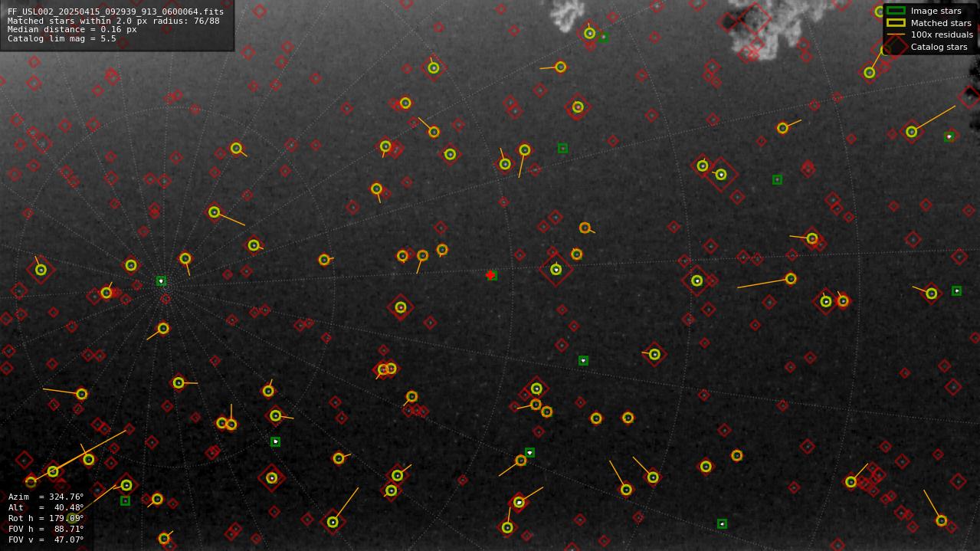Screen dimensions: 980x551
Task: Select the FF_USL002 .fits file name text
Action: 116,12
